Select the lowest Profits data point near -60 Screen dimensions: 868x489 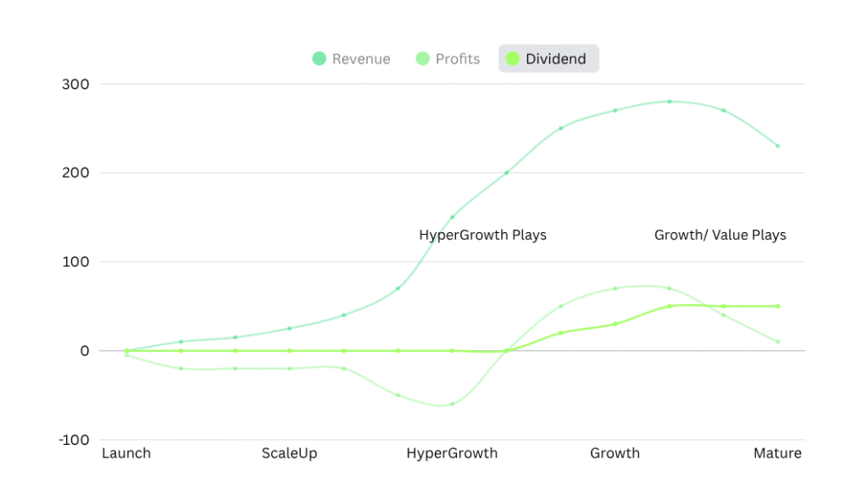[x=452, y=403]
